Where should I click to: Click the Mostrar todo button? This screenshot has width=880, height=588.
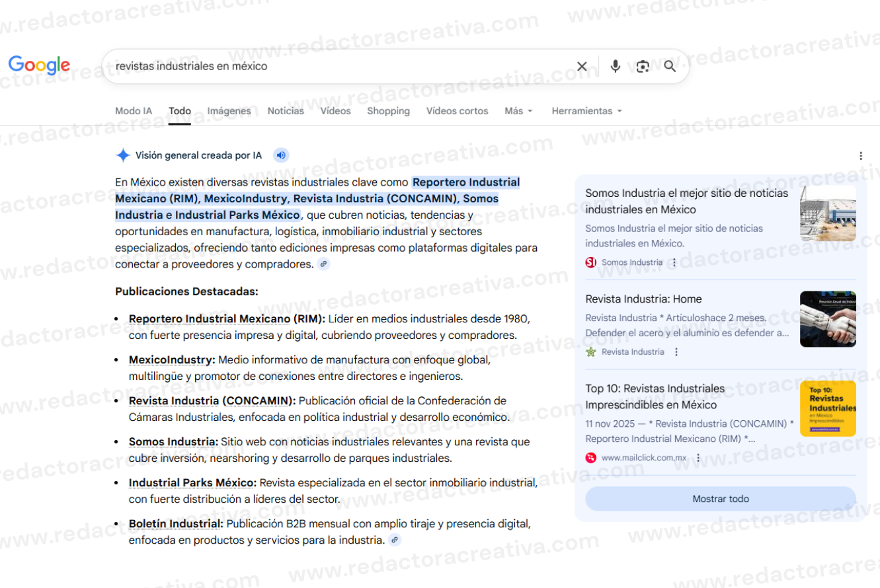(721, 499)
